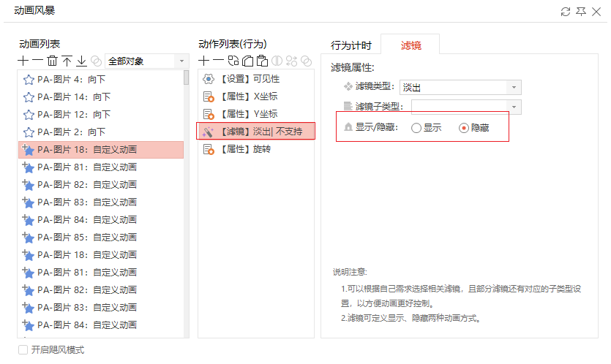
Task: Click the refresh icon in title bar
Action: point(566,12)
